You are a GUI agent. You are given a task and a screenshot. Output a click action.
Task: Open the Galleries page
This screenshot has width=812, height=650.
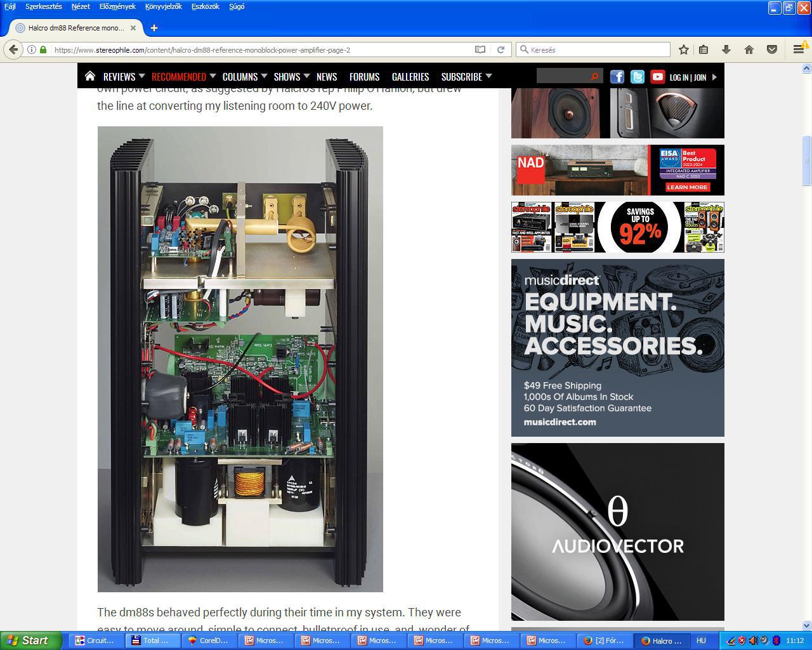tap(410, 76)
